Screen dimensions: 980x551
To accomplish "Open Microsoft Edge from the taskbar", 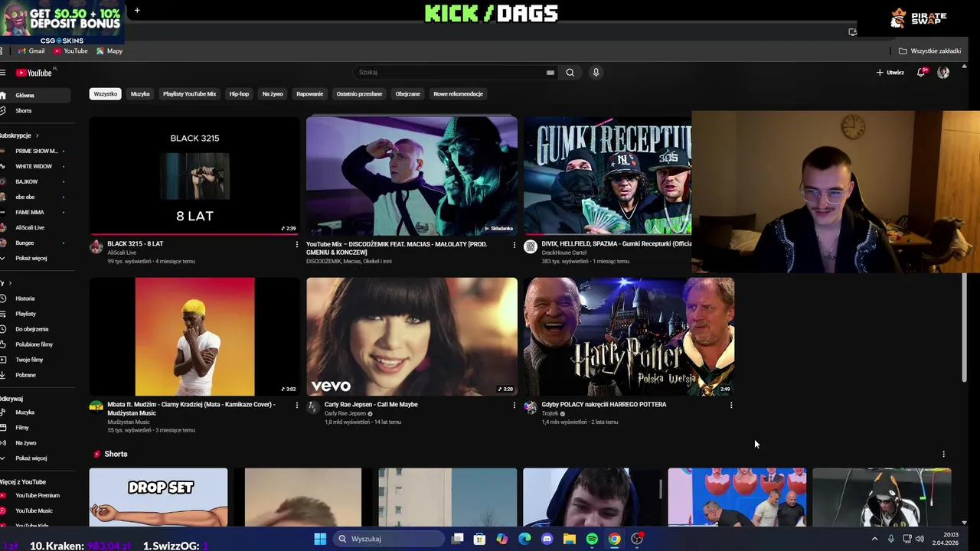I will (524, 539).
